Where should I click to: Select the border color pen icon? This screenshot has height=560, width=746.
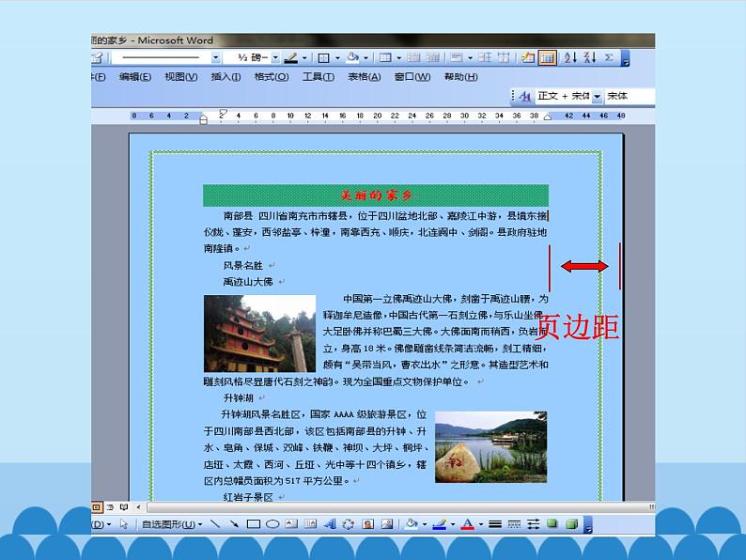[290, 58]
